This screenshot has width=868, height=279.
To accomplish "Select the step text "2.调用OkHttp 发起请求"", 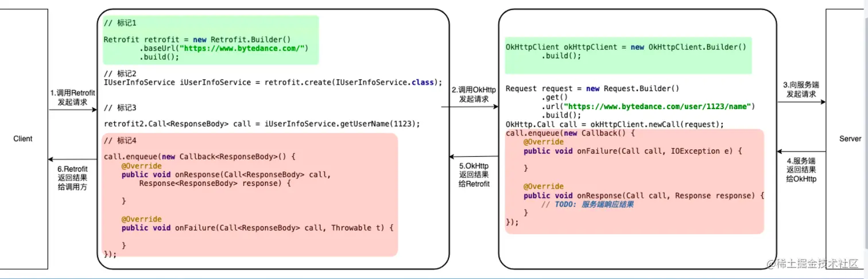I will pos(474,95).
